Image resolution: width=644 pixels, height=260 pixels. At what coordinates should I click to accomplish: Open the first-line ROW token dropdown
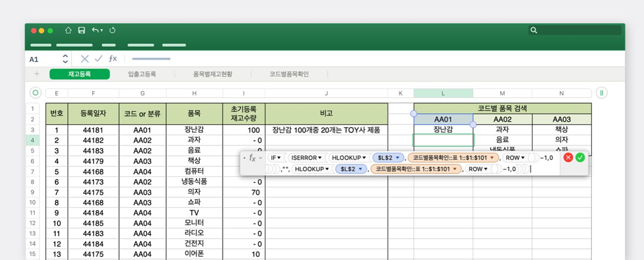[523, 158]
